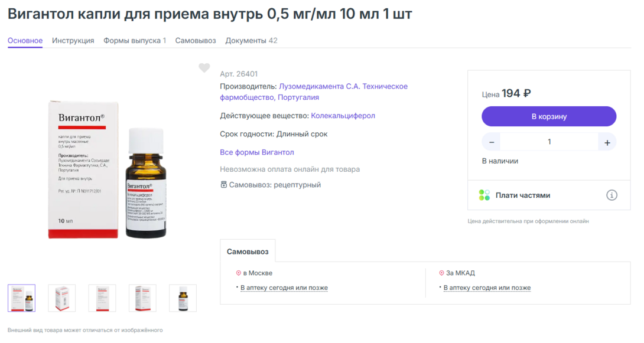Select fourth thumbnail of box side view
This screenshot has height=343, width=644.
(x=142, y=298)
